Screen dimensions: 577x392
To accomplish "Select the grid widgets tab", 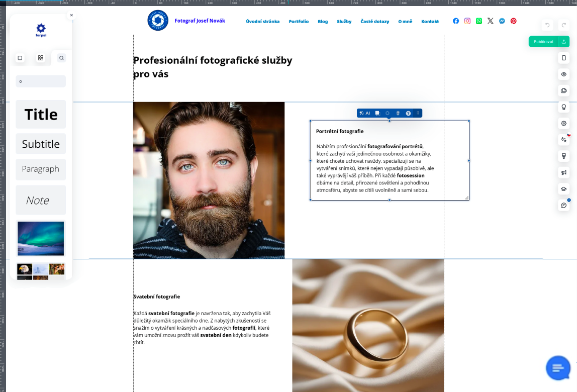I will [x=41, y=58].
